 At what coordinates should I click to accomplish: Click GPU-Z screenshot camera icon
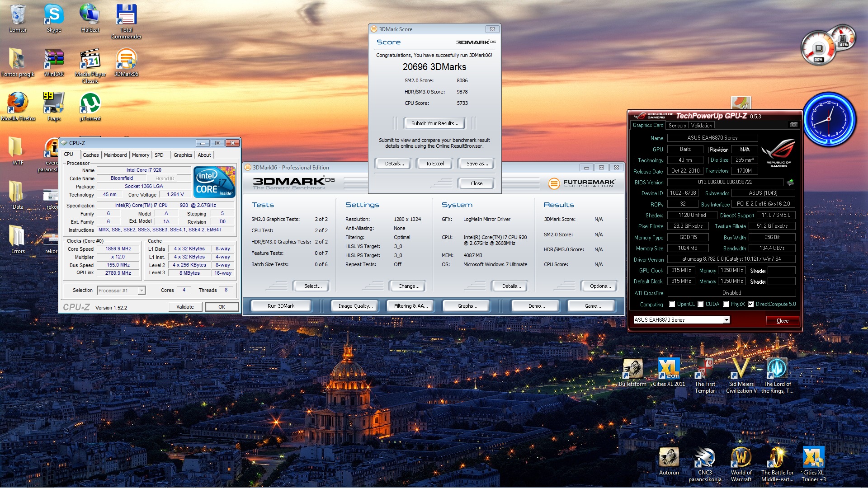click(793, 125)
